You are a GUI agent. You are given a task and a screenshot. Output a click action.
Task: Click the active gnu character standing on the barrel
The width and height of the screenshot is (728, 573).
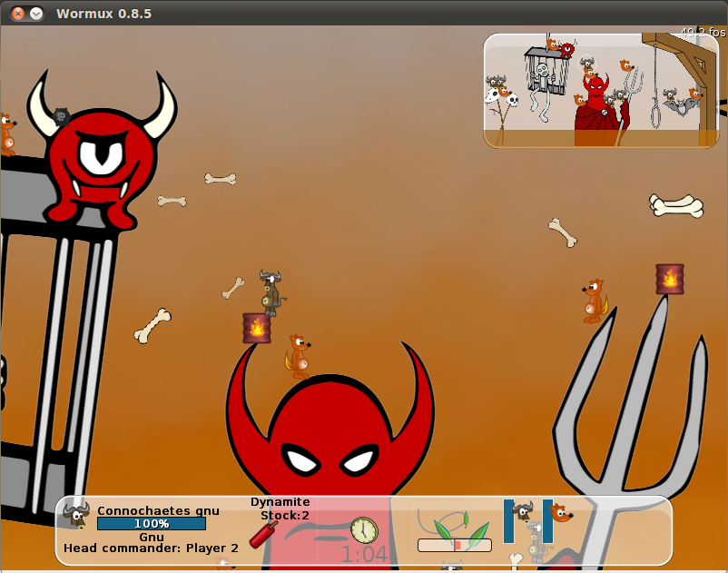[x=271, y=292]
